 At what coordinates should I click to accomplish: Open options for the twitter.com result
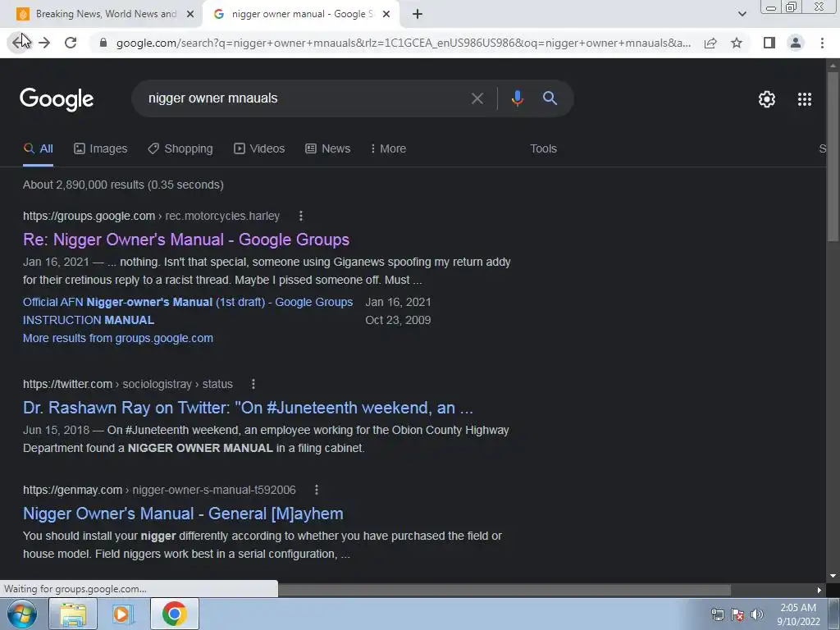[x=253, y=384]
